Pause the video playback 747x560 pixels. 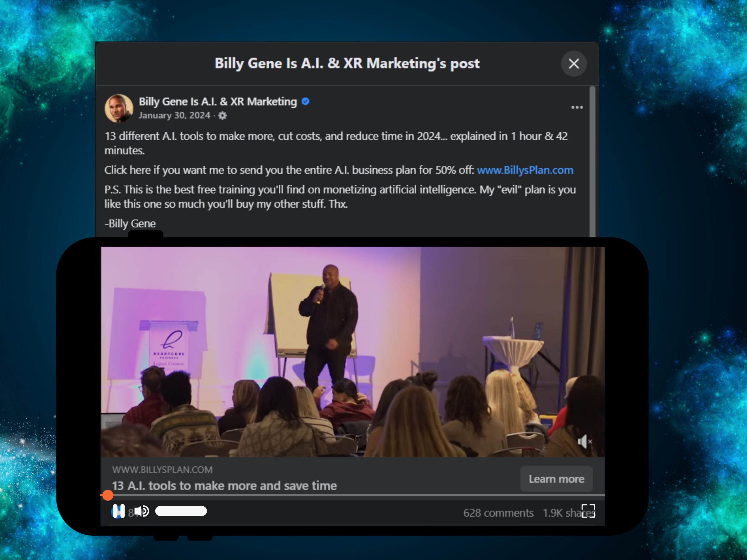pyautogui.click(x=118, y=511)
